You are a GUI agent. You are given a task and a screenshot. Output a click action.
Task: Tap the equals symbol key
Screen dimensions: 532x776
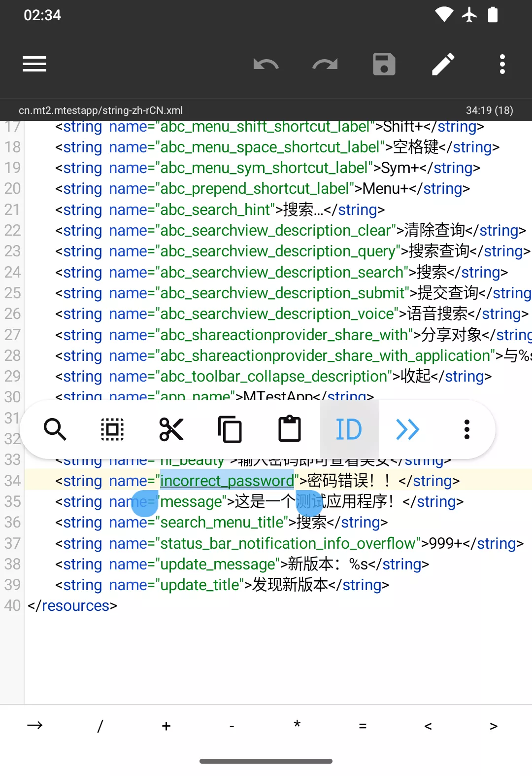click(363, 726)
